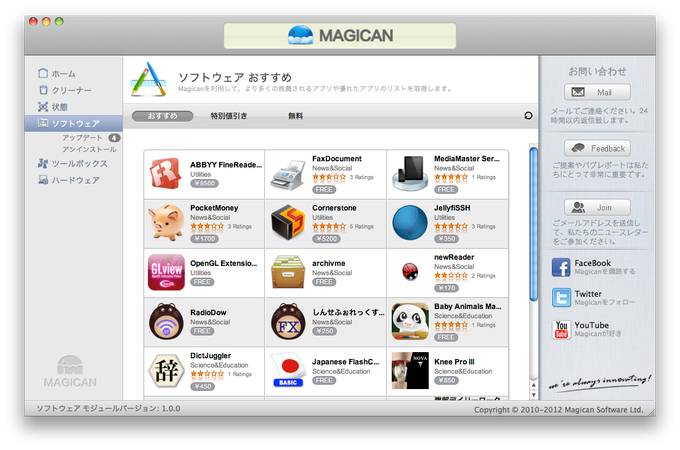Screen dimensions: 680x450
Task: Click the PocketMoney piggy bank icon
Action: click(166, 223)
